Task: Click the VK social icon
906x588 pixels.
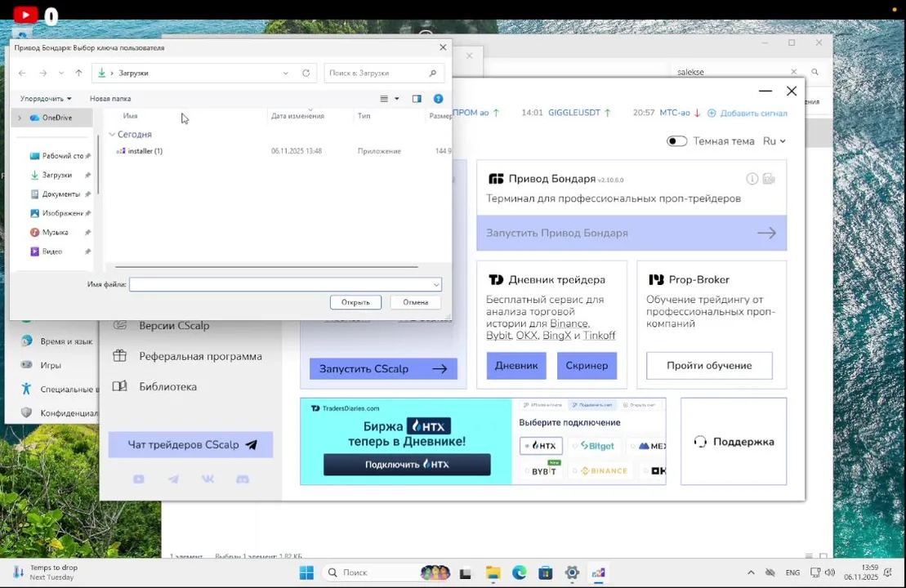Action: pyautogui.click(x=208, y=479)
